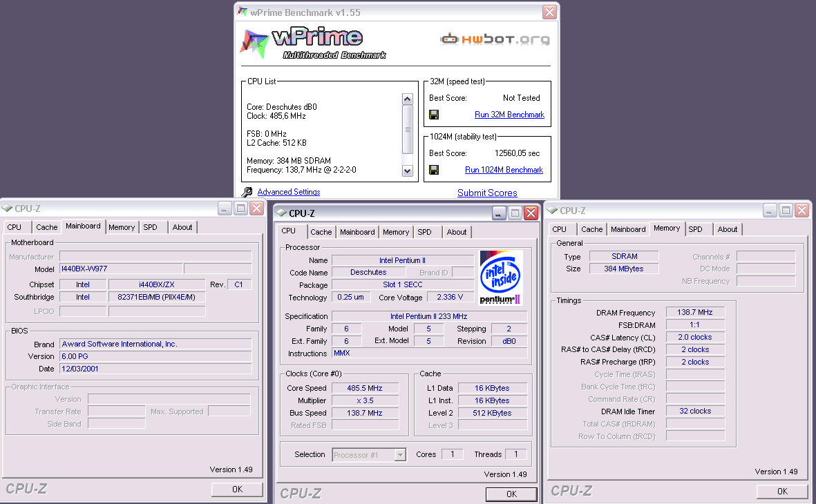Click the Award Software International BIOS brand

pyautogui.click(x=155, y=344)
